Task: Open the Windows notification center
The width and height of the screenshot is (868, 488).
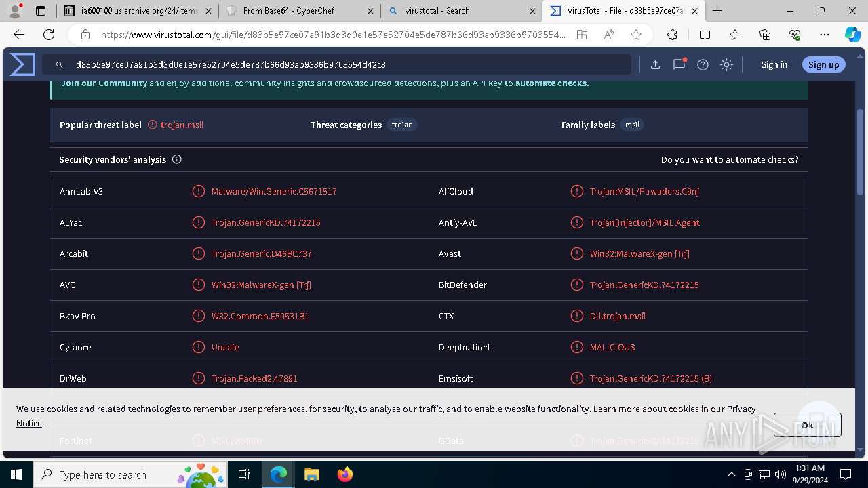Action: tap(846, 474)
